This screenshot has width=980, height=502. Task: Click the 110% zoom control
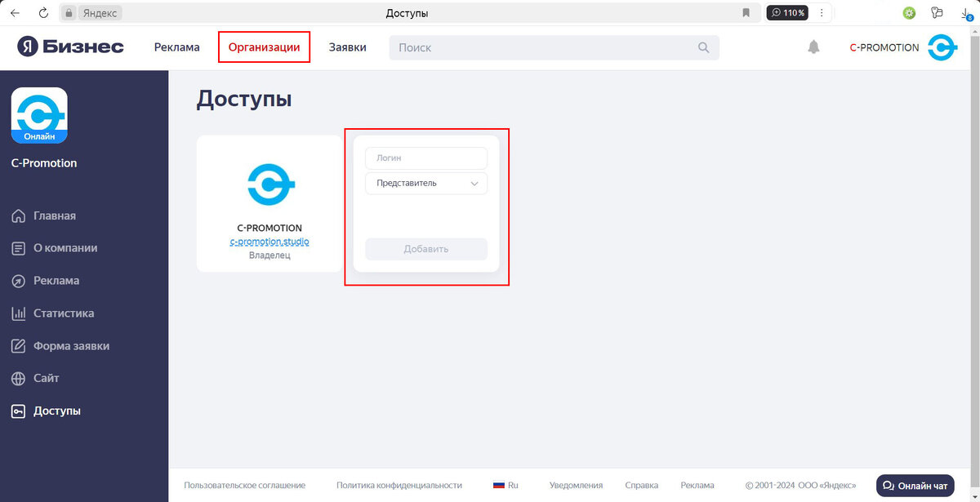tap(786, 12)
